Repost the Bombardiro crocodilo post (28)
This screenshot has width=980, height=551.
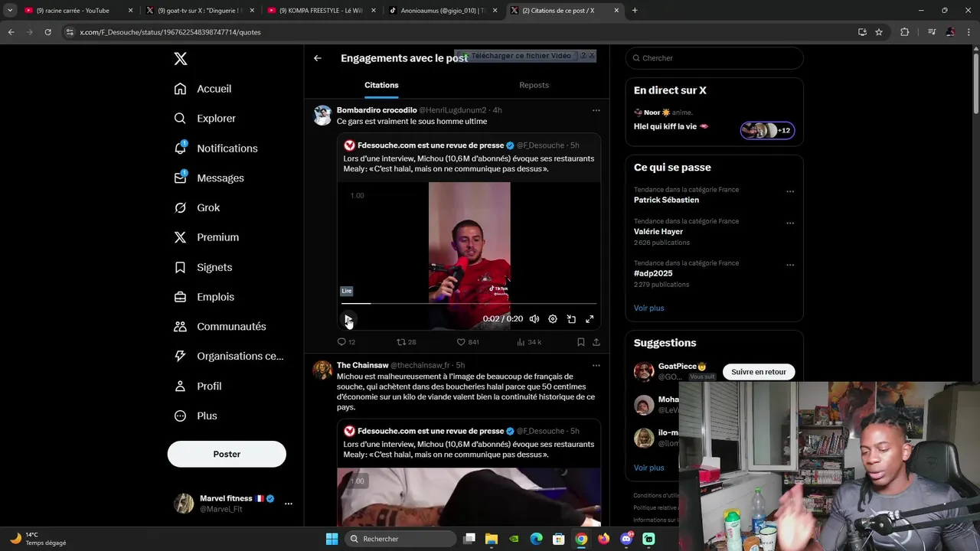click(x=407, y=342)
